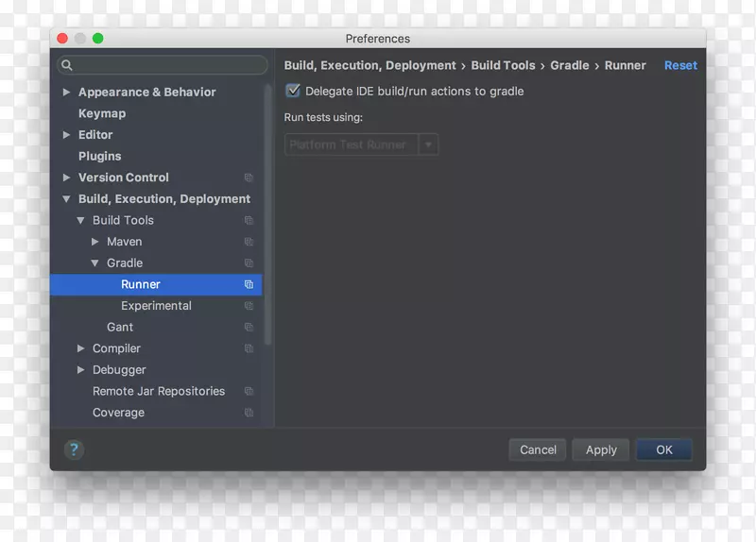Select Gant in the tree
This screenshot has height=542, width=756.
120,327
